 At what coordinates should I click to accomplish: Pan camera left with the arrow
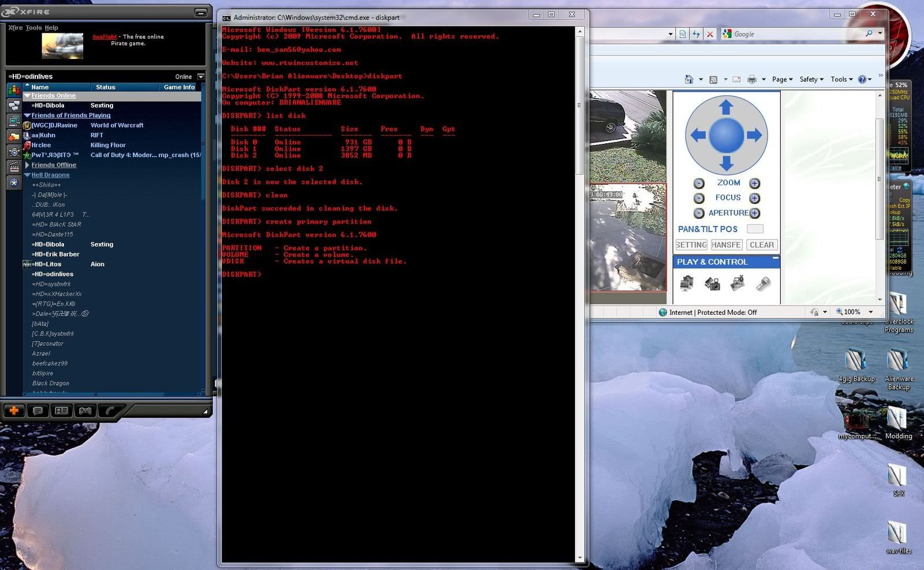(x=698, y=135)
